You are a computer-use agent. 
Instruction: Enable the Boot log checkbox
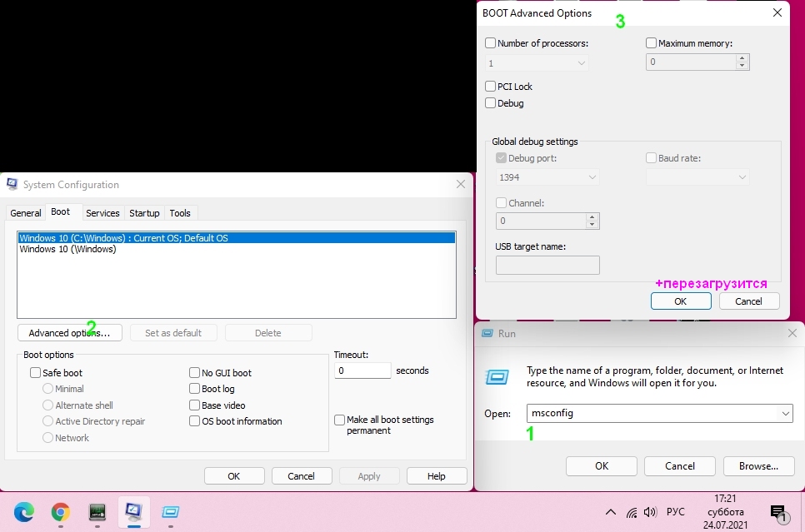pos(194,389)
